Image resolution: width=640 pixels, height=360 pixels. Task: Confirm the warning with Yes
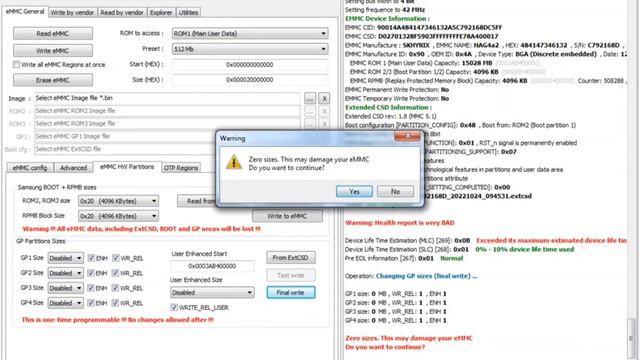(x=354, y=191)
